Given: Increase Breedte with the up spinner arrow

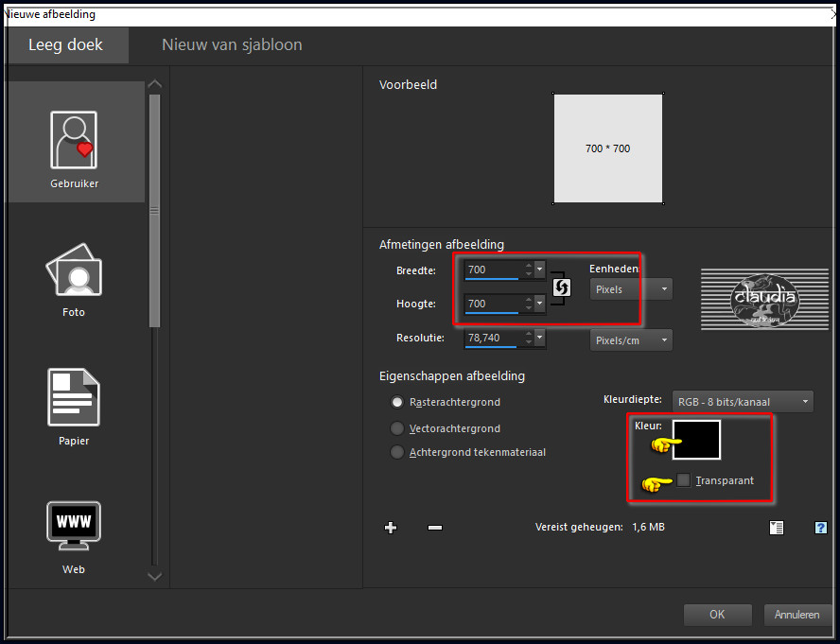Looking at the screenshot, I should [x=529, y=265].
